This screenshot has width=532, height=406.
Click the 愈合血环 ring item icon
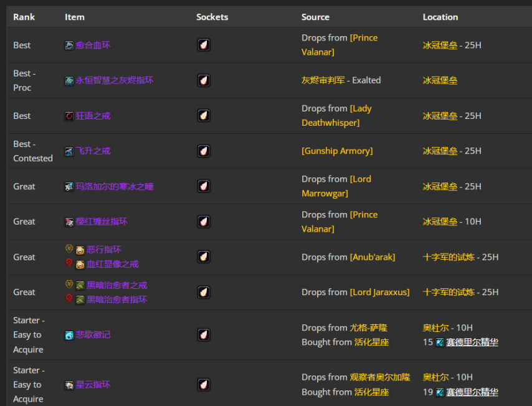[x=69, y=45]
